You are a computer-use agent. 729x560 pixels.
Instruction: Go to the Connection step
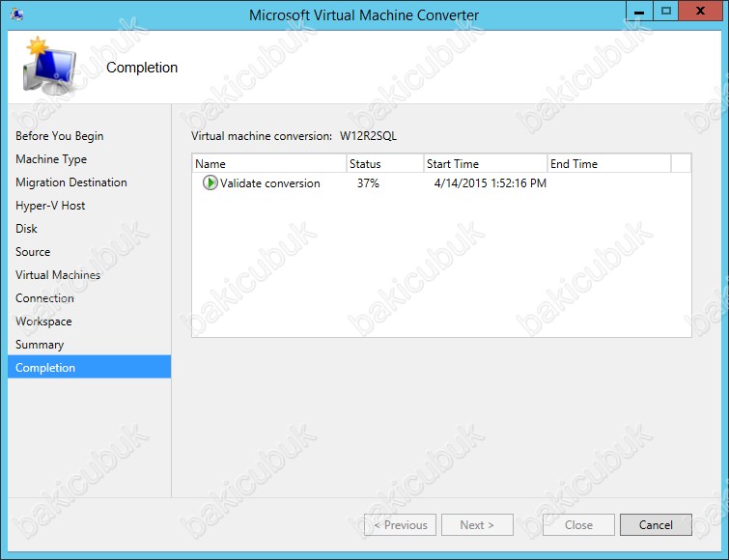click(44, 298)
